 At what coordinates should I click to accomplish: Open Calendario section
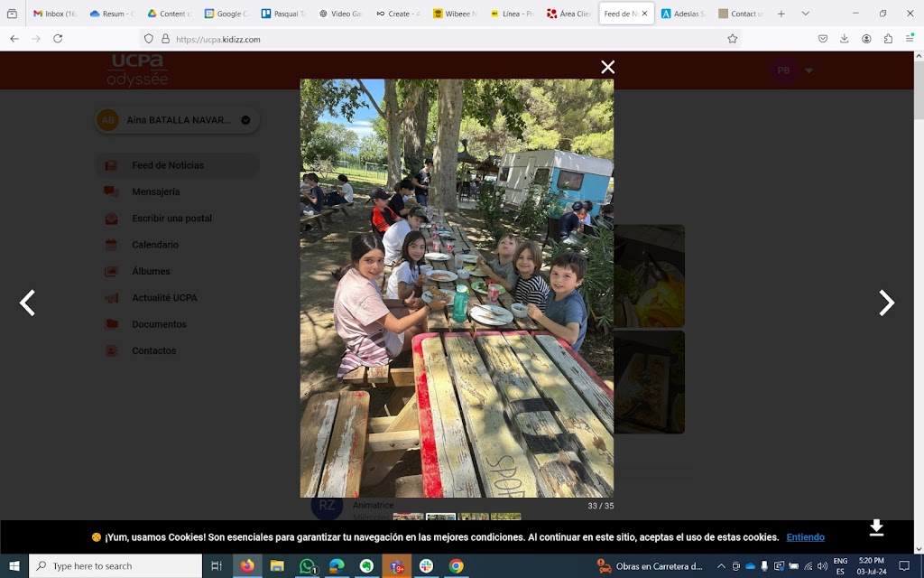pos(155,245)
